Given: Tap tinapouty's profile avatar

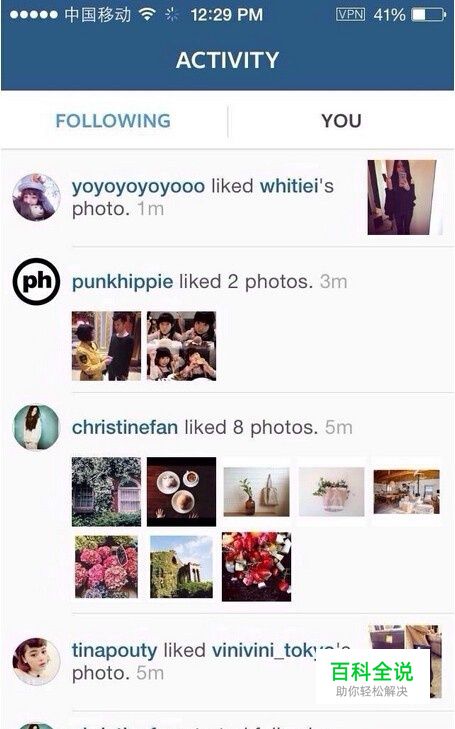Looking at the screenshot, I should coord(36,662).
